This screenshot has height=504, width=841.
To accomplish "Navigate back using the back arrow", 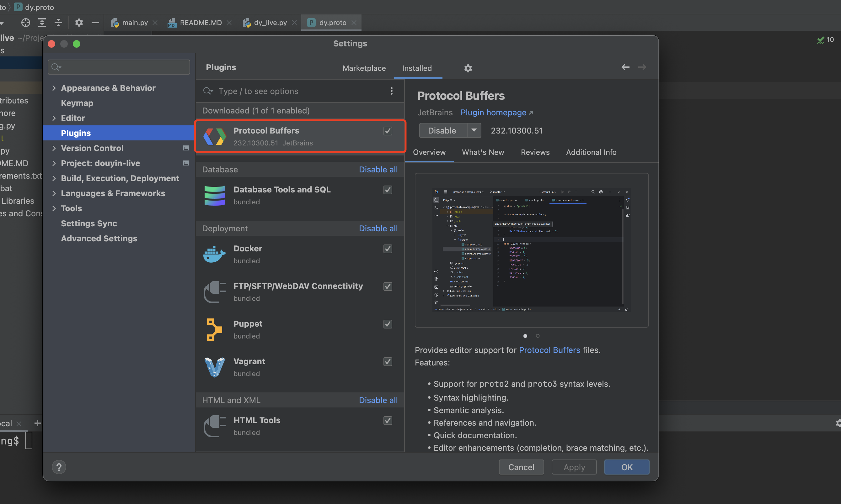I will [x=625, y=67].
